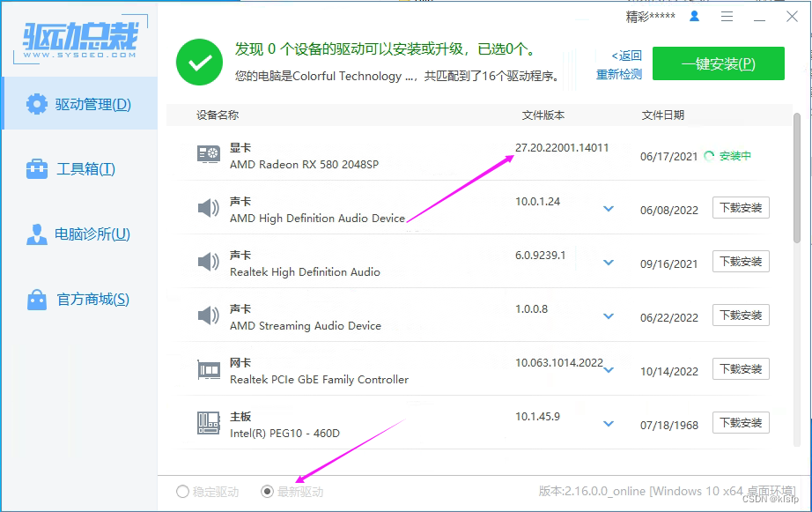Viewport: 812px width, 512px height.
Task: Click the 网卡 network adapter icon
Action: pyautogui.click(x=208, y=369)
